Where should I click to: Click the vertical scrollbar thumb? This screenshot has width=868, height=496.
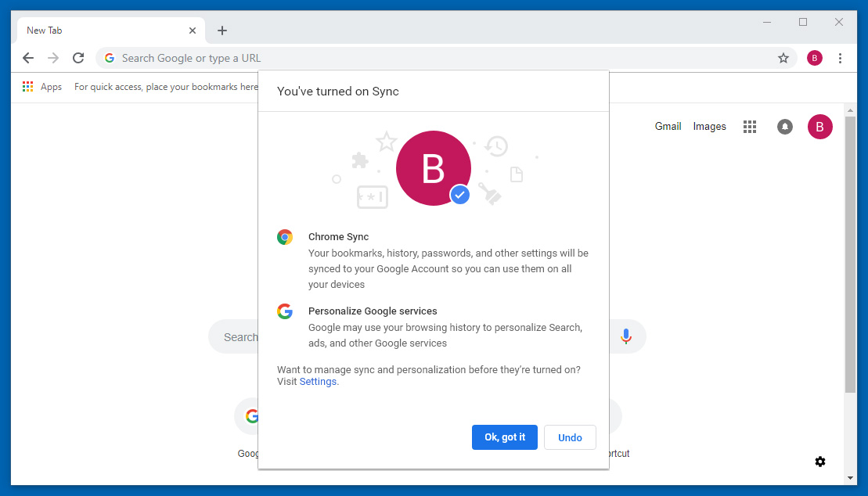[850, 254]
